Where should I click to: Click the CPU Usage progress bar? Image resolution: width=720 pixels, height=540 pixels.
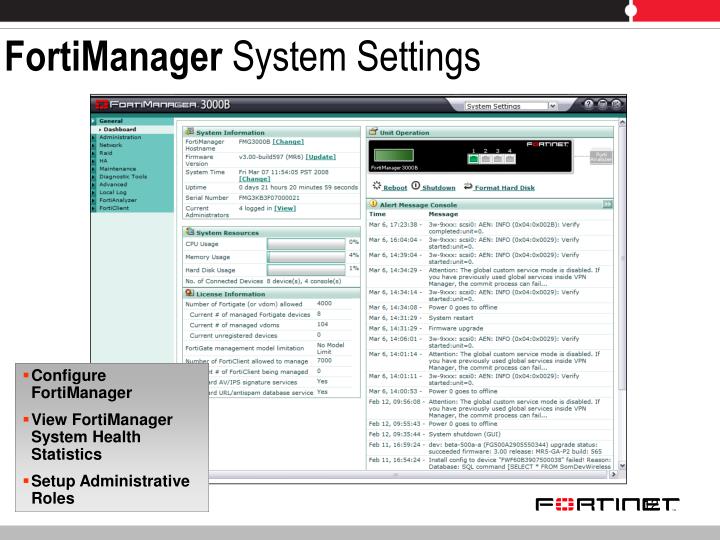(x=306, y=244)
